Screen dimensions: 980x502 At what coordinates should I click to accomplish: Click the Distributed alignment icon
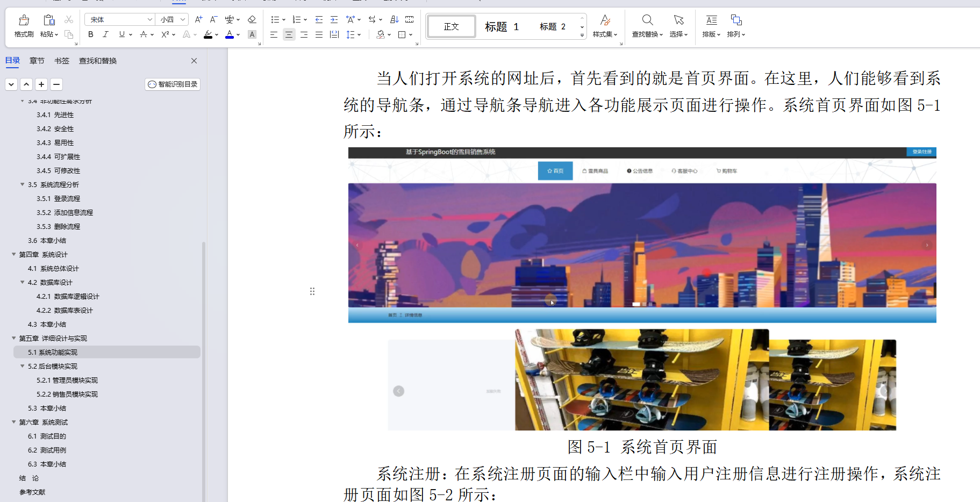[x=334, y=34]
